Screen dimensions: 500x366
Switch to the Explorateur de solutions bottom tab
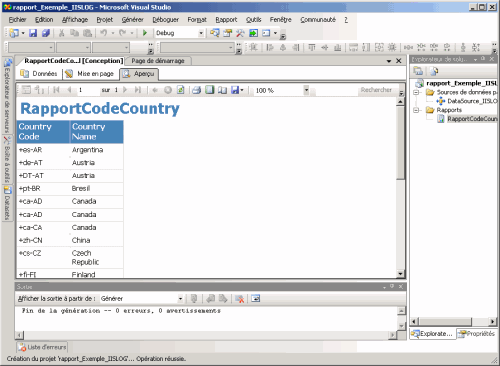point(432,334)
